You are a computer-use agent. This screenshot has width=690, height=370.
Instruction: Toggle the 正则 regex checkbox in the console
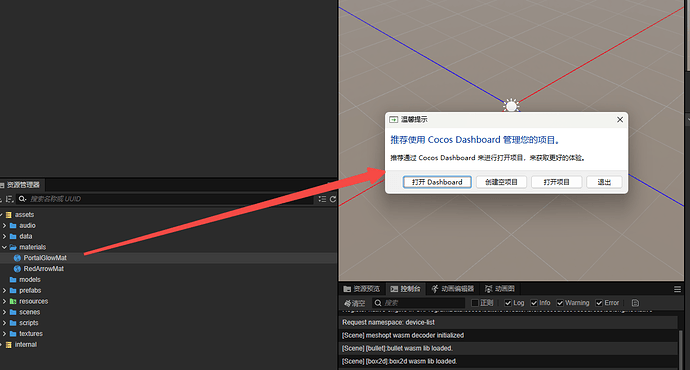pyautogui.click(x=475, y=303)
